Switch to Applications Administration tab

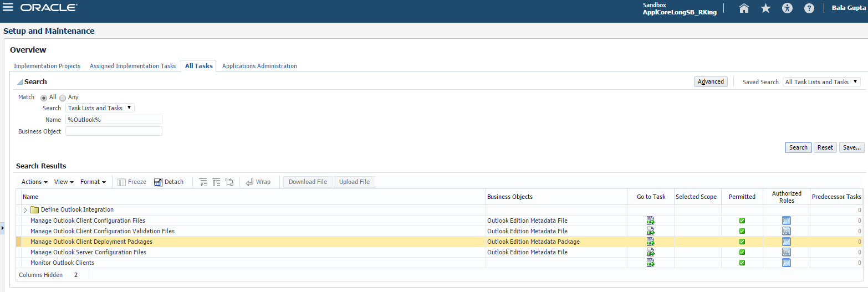259,66
